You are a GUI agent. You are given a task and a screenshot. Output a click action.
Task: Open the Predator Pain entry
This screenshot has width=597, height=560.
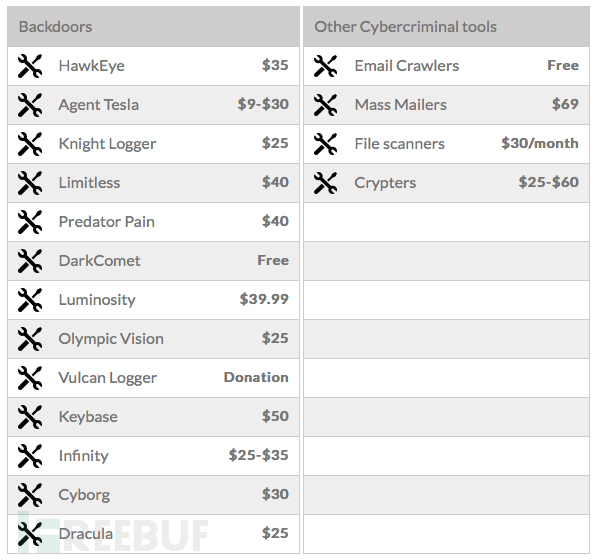(107, 222)
